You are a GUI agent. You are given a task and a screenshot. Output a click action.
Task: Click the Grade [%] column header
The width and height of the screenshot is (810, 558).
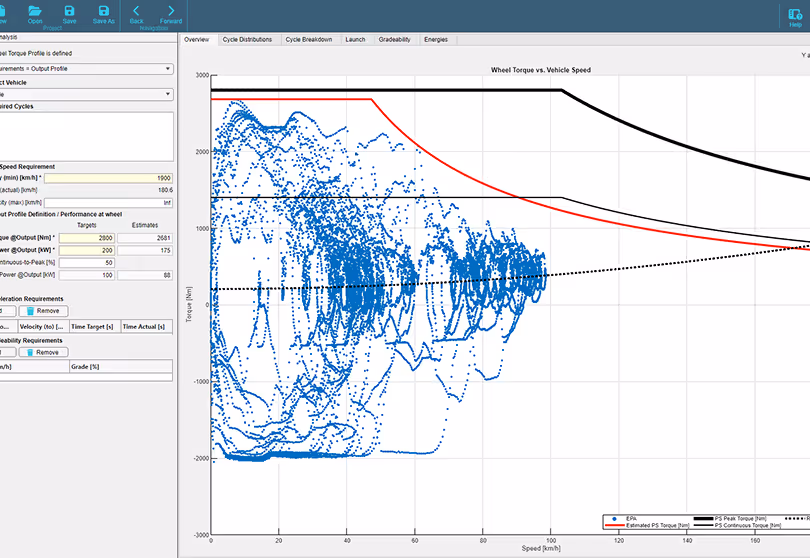click(121, 367)
